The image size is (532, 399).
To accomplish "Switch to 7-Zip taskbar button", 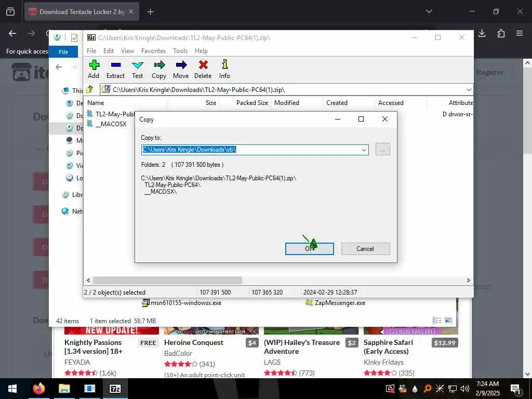I will [115, 389].
